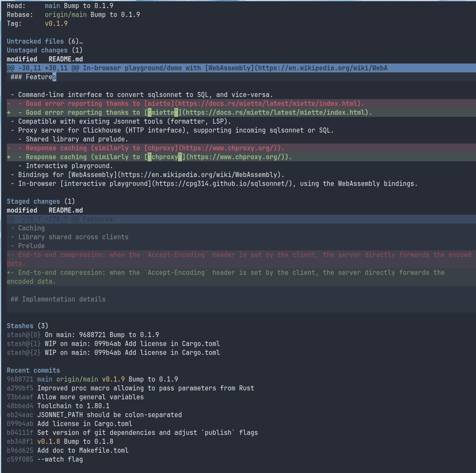Select branch main on the Head line

click(52, 6)
